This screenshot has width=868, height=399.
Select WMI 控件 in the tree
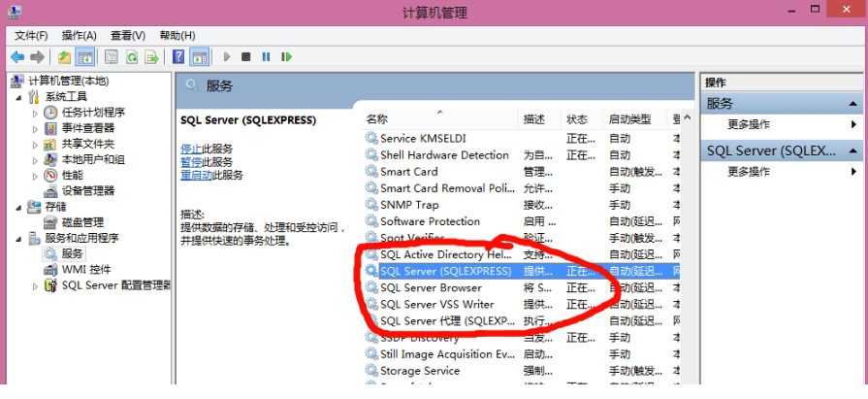pyautogui.click(x=85, y=270)
